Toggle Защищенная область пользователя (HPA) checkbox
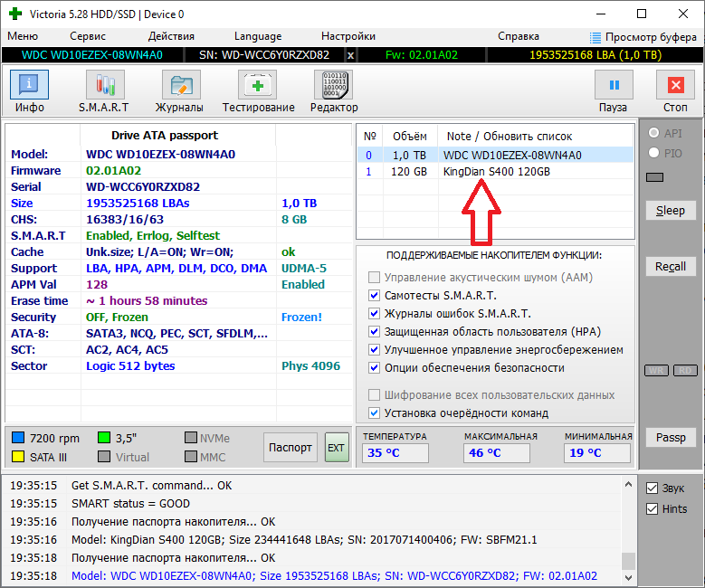Screen dimensions: 705x588 coord(374,332)
